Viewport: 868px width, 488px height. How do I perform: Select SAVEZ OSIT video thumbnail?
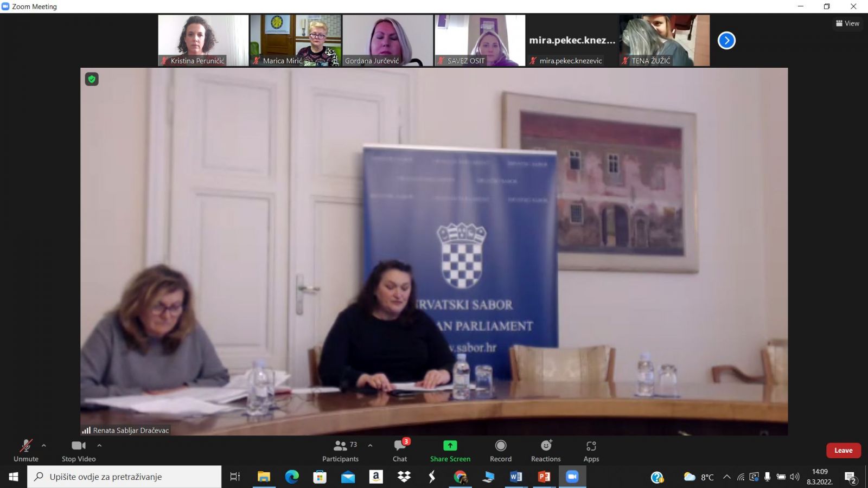pyautogui.click(x=480, y=40)
